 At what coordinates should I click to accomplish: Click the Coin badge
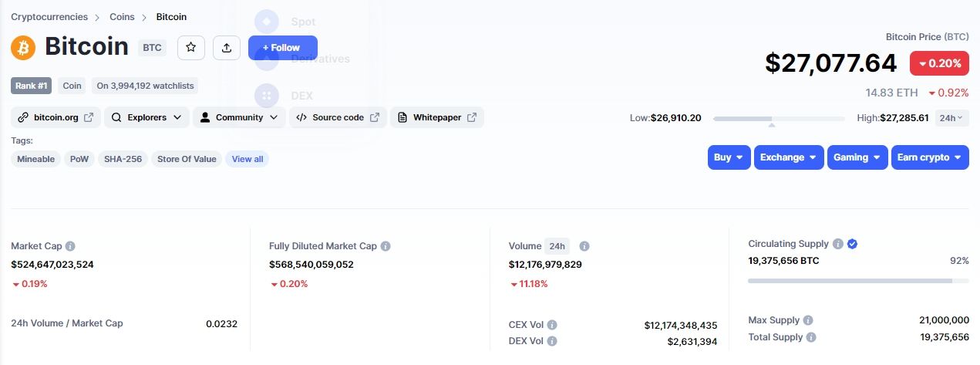[x=72, y=86]
